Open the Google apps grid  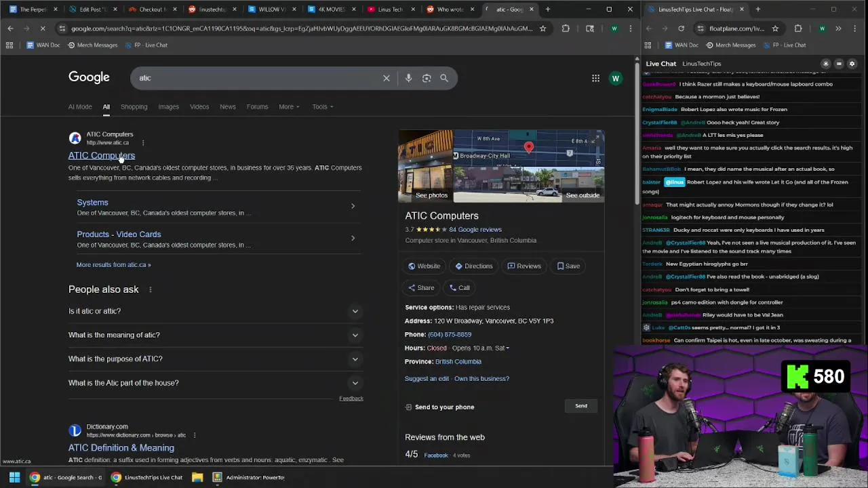(595, 79)
